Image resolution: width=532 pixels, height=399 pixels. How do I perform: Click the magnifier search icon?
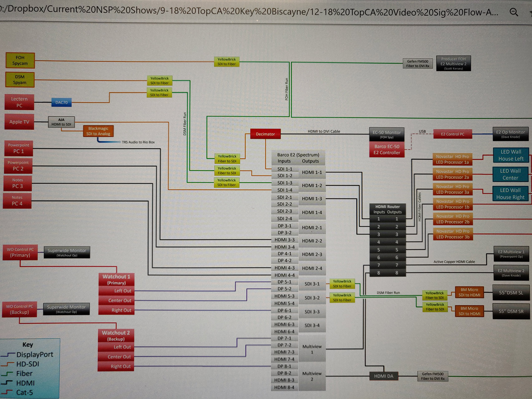pos(514,12)
